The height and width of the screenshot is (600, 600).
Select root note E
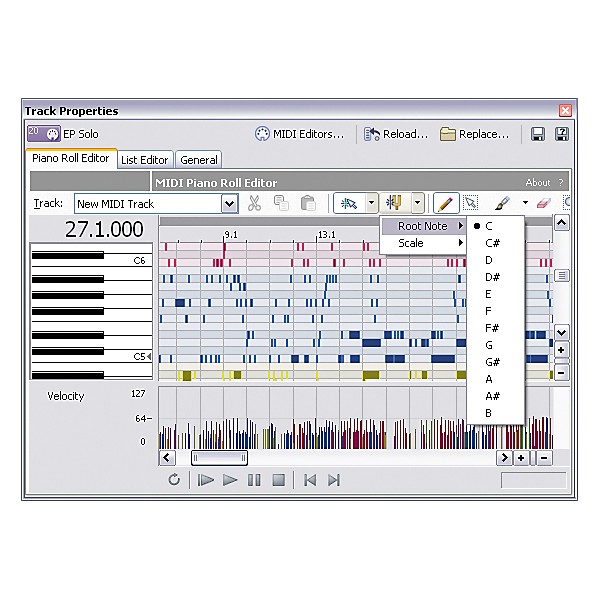click(x=495, y=294)
